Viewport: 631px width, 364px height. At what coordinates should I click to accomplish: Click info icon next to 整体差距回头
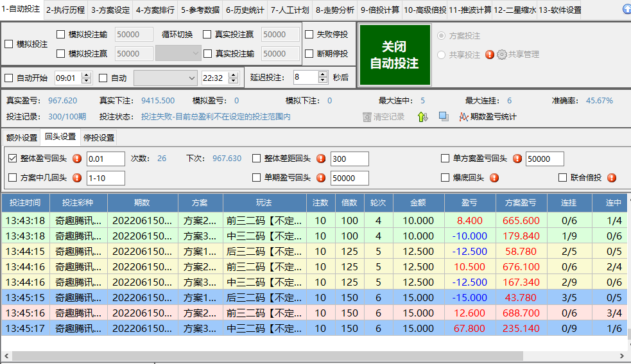pos(321,159)
